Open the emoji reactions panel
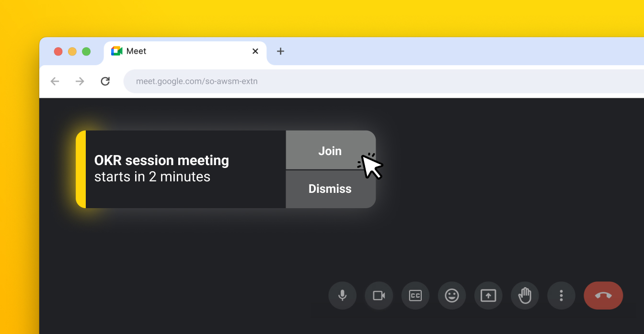Screen dimensions: 644x334 tap(451, 295)
